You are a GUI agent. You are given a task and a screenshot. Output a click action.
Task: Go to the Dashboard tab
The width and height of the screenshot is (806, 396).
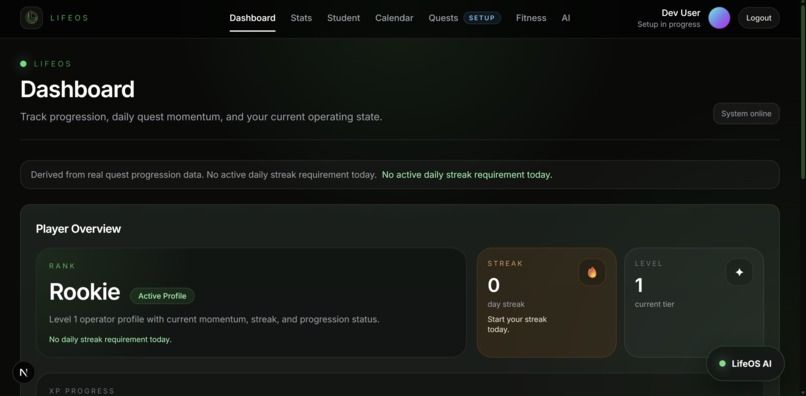(252, 18)
